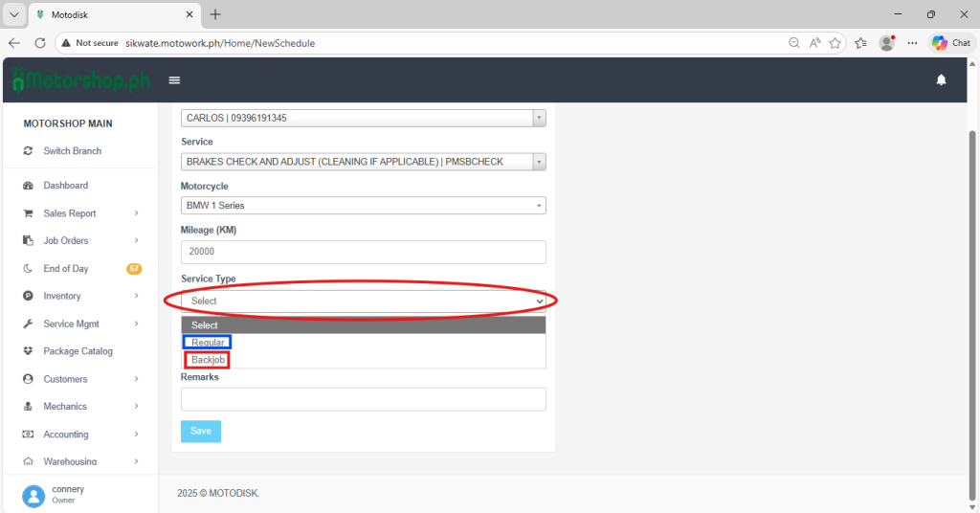Viewport: 980px width, 513px height.
Task: Open the Motorcycle dropdown
Action: coord(363,206)
